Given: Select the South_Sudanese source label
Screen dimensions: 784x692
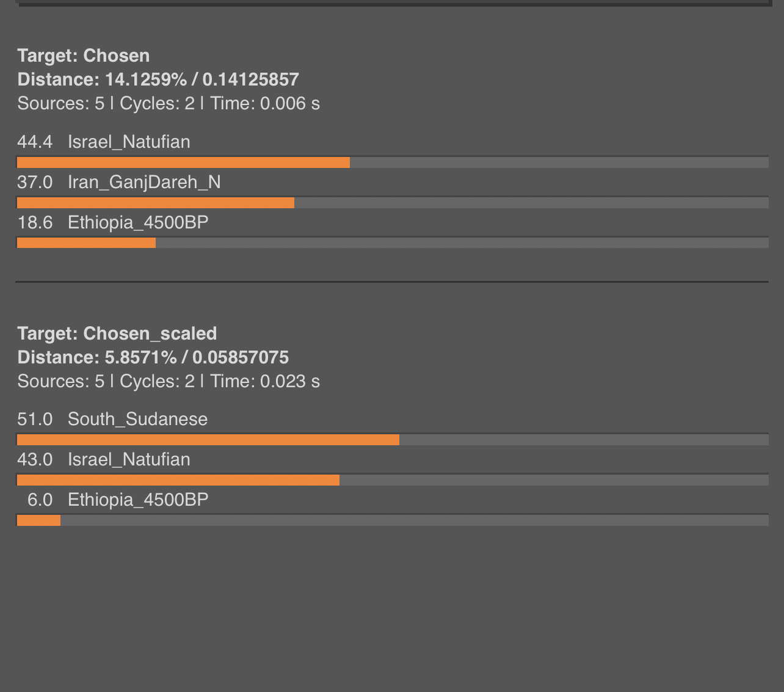Looking at the screenshot, I should [137, 419].
